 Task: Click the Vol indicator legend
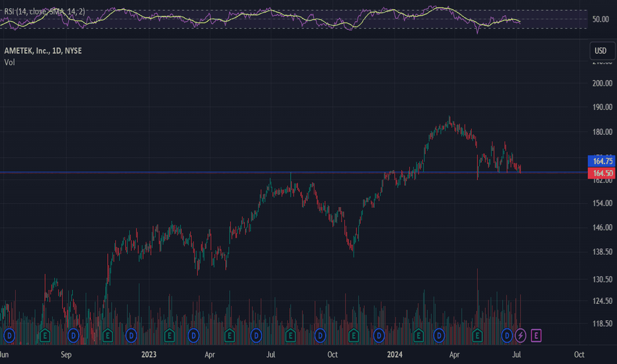[x=9, y=62]
